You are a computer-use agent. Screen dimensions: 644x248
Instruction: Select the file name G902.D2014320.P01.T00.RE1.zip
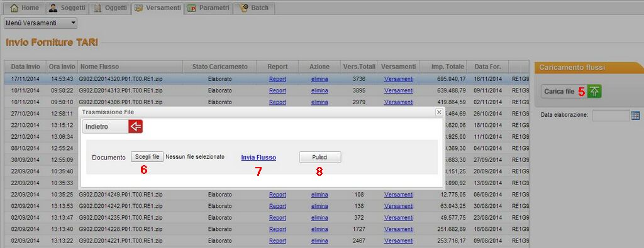click(x=121, y=79)
